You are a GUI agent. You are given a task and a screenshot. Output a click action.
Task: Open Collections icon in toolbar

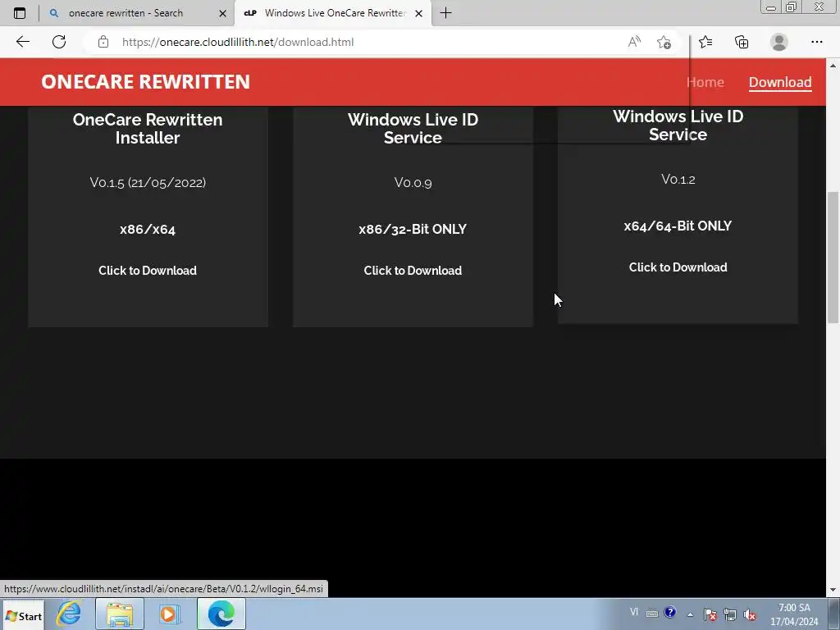(742, 42)
